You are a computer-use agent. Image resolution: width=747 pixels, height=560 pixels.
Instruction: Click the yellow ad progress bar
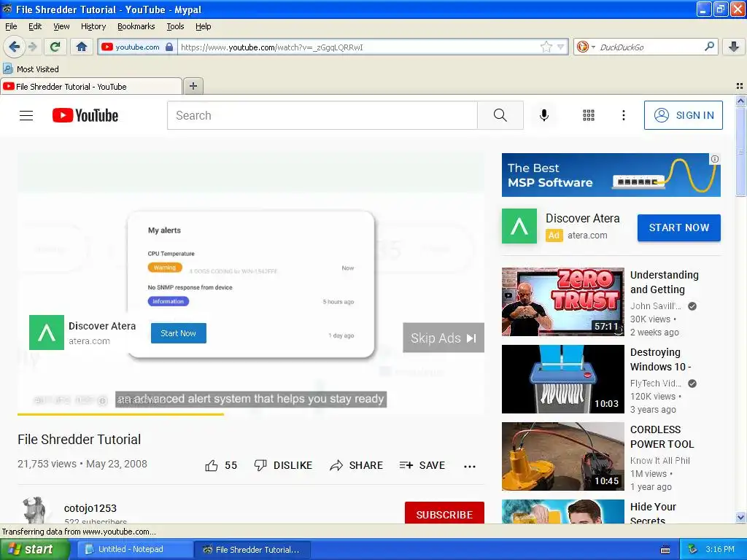pyautogui.click(x=120, y=414)
